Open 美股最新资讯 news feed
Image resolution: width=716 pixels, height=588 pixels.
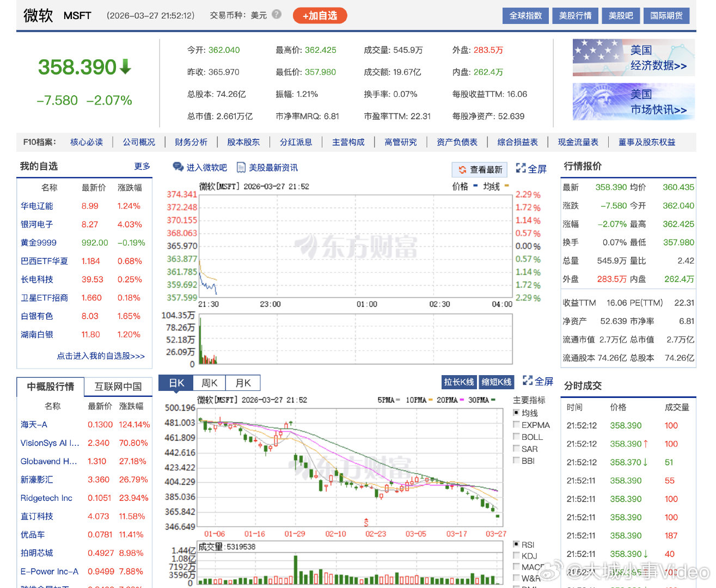(274, 167)
